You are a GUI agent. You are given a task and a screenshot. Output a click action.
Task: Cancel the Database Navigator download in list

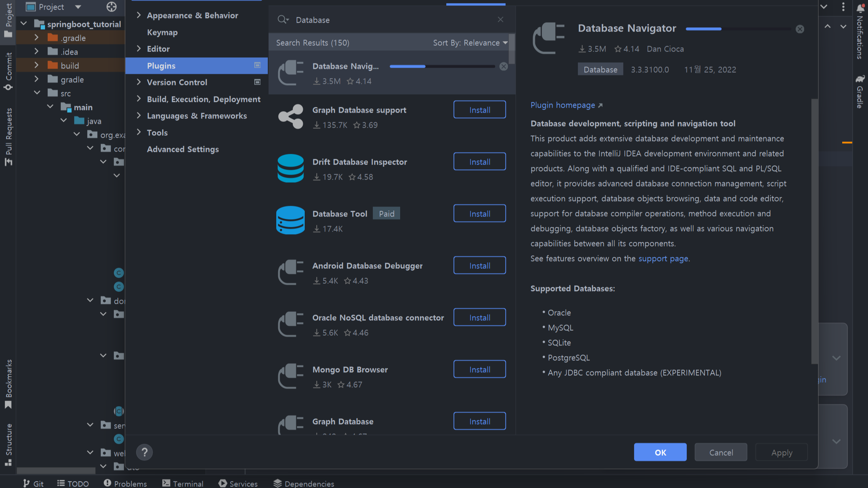pyautogui.click(x=503, y=67)
